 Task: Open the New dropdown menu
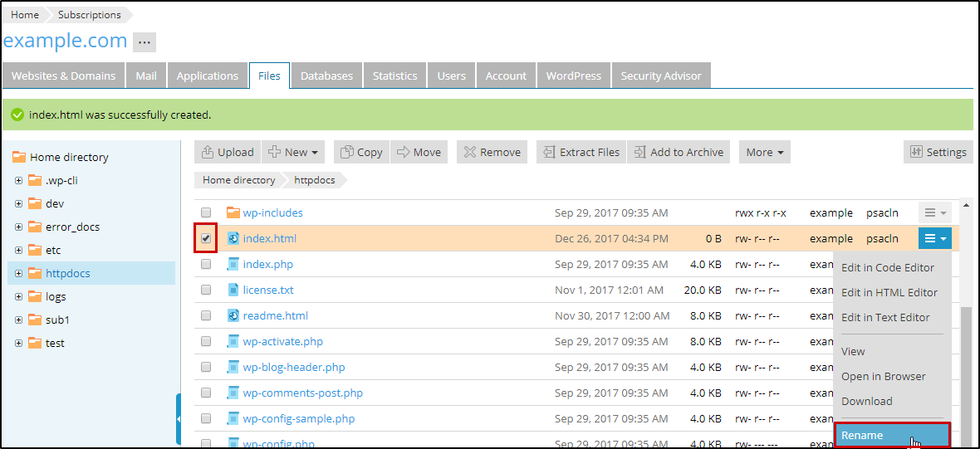tap(294, 152)
